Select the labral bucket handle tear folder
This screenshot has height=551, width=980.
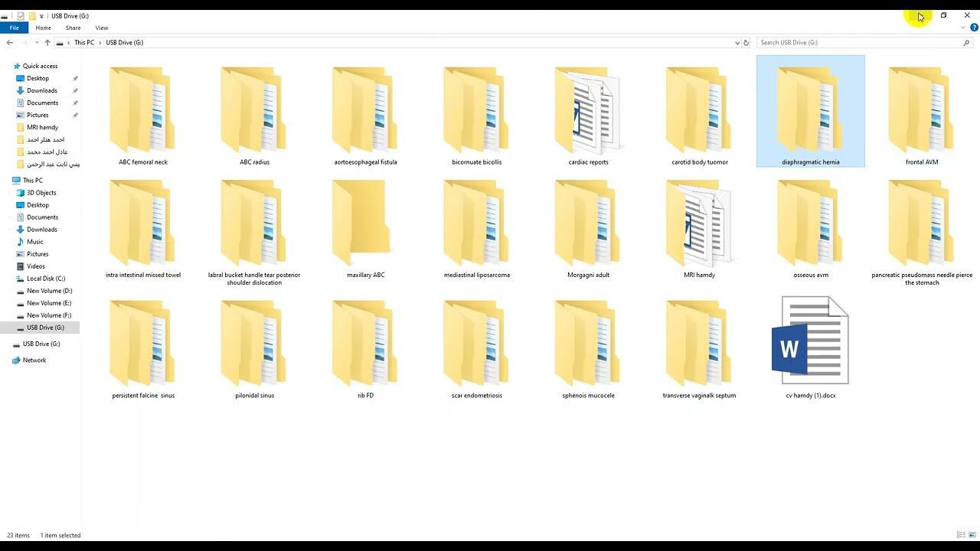254,233
